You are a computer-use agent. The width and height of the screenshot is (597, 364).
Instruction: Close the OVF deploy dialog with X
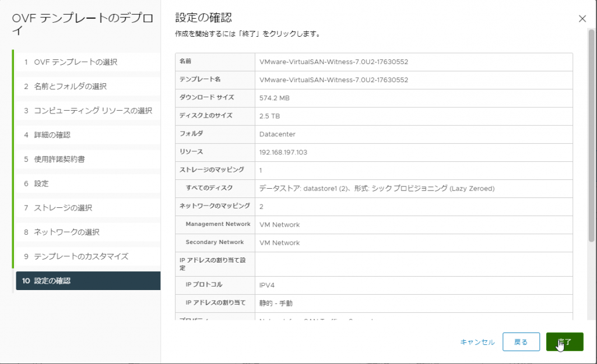[582, 19]
